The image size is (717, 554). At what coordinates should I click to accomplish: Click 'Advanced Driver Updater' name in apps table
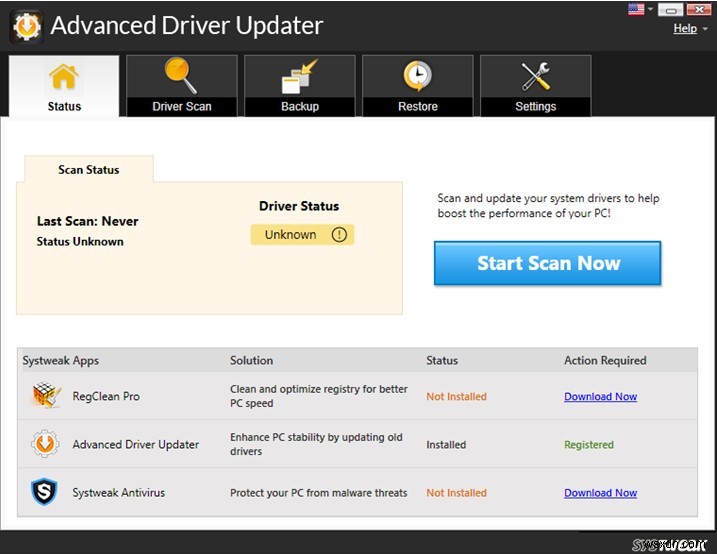(135, 444)
